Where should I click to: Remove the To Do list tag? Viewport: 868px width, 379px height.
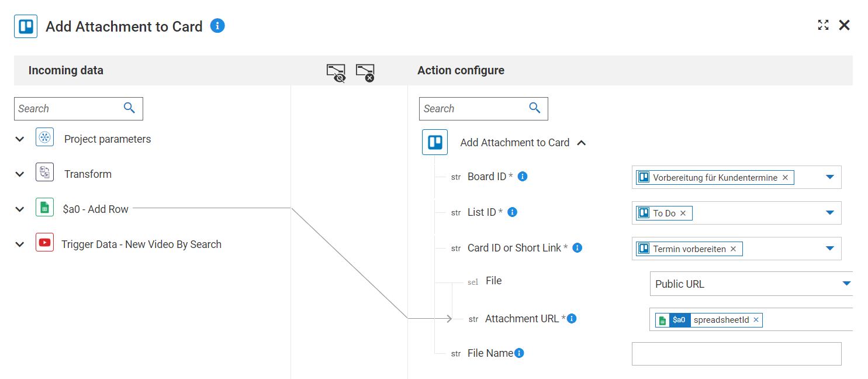click(x=683, y=213)
